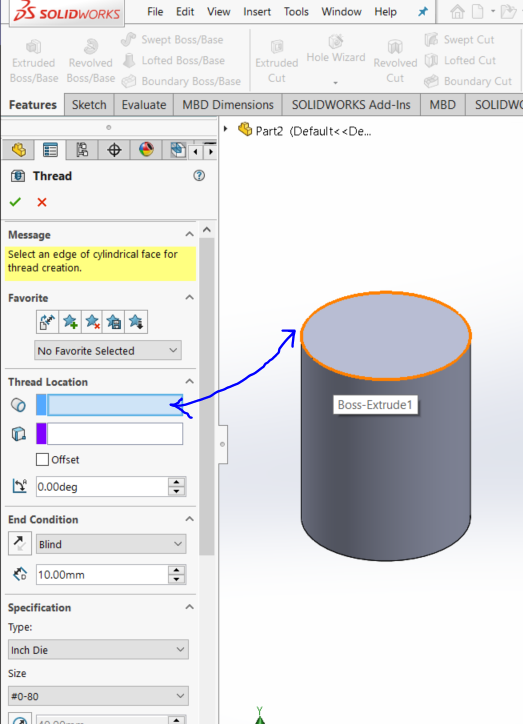The height and width of the screenshot is (724, 523).
Task: Click the 10.00mm depth field
Action: (102, 574)
